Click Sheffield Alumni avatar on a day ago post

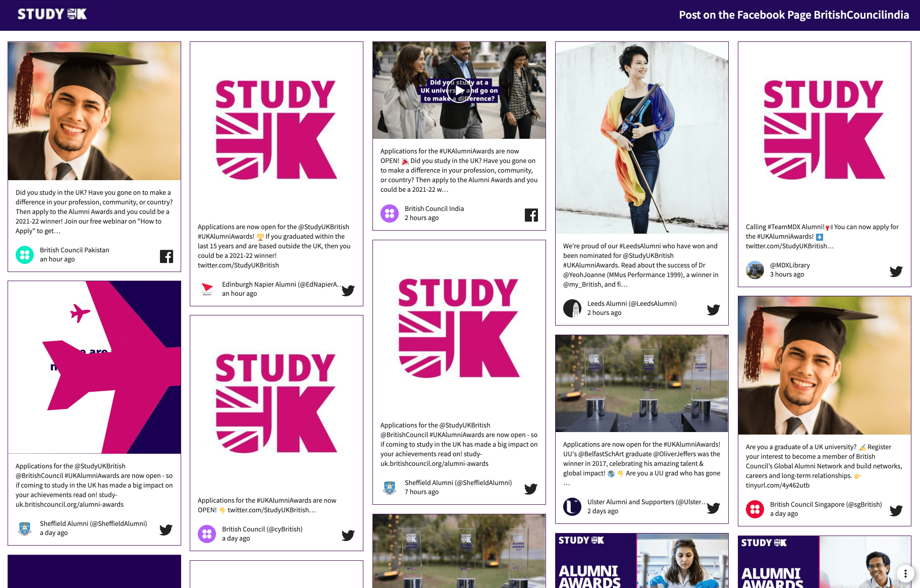coord(25,528)
